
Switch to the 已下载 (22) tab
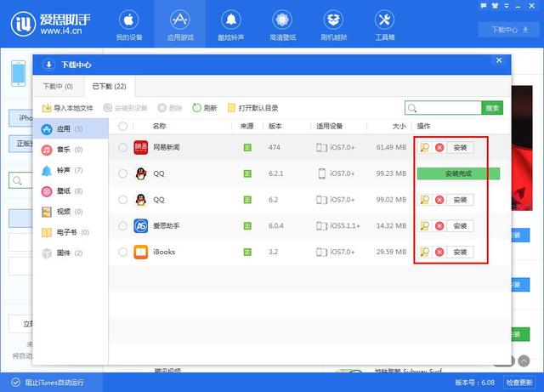pos(110,86)
